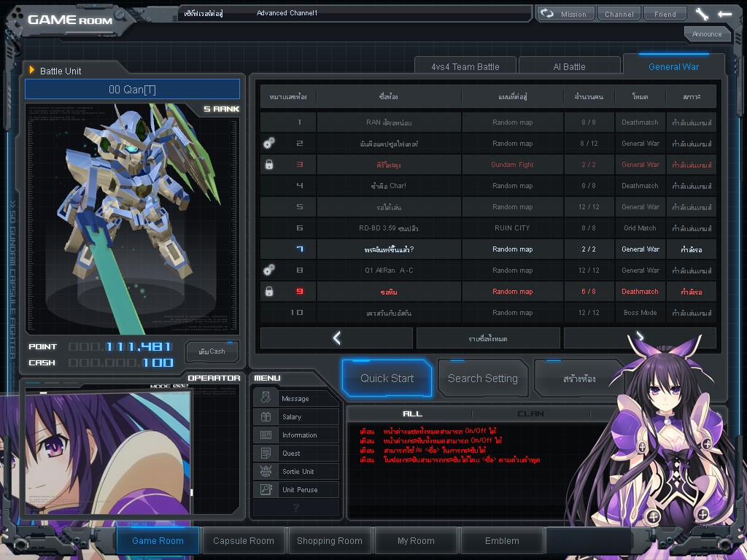Open the Information menu entry
The height and width of the screenshot is (560, 747).
tap(296, 435)
